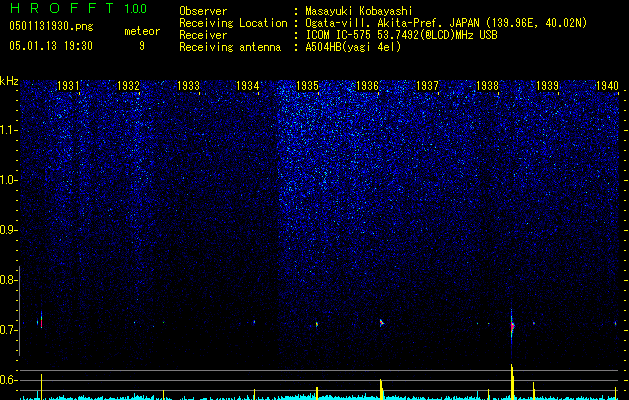This screenshot has width=629, height=400.
Task: Click the meteor echo at 1935
Action: [317, 324]
